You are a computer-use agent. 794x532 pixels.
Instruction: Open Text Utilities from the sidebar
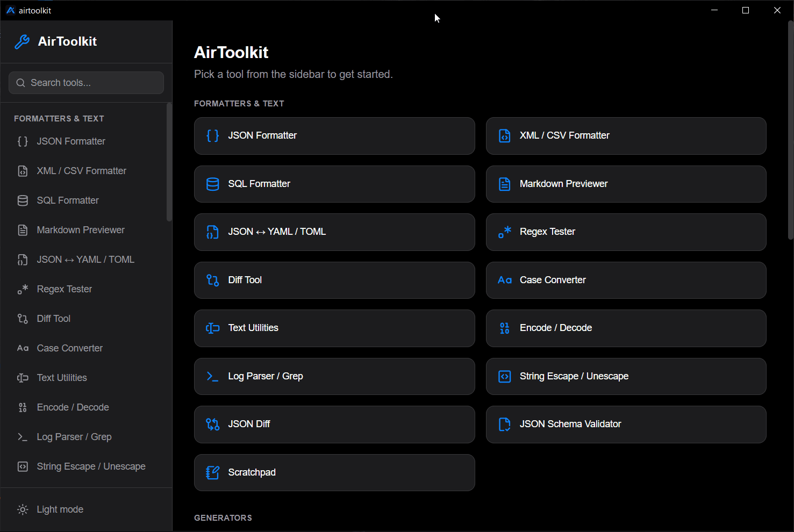[x=86, y=378]
